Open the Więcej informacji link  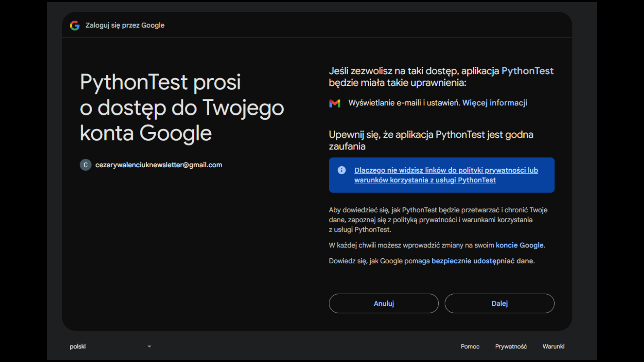coord(495,103)
